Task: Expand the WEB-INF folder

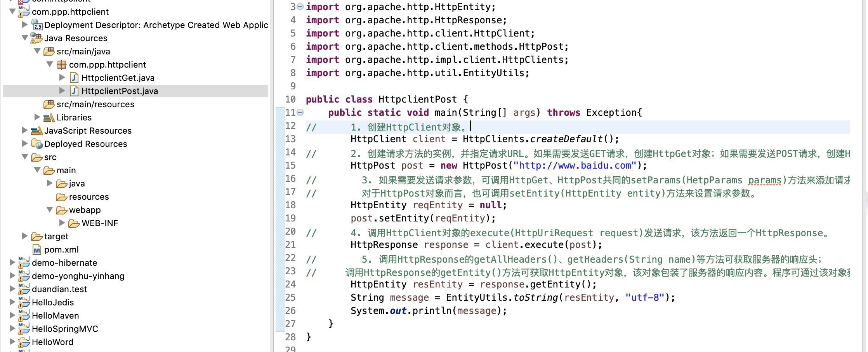Action: 62,223
